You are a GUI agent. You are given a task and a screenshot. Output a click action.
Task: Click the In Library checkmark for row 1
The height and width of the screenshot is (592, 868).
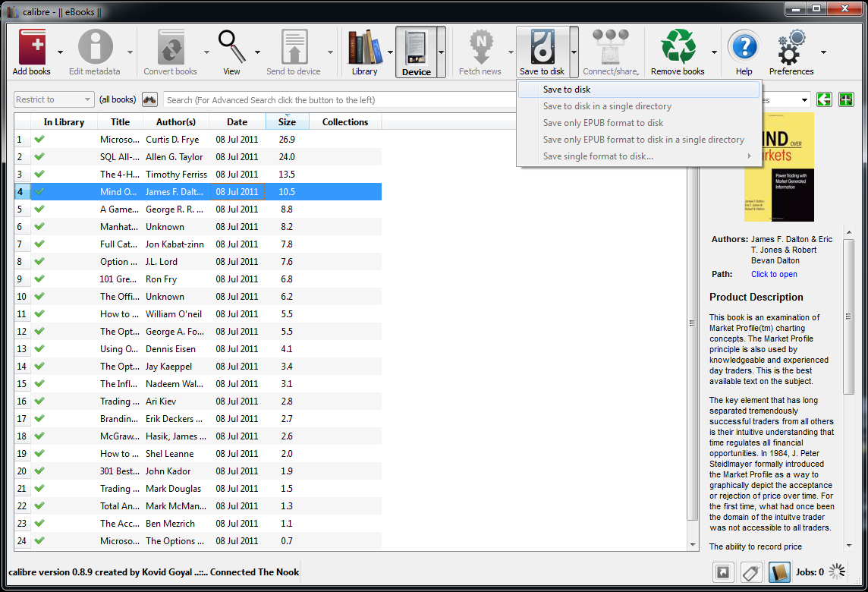click(39, 139)
